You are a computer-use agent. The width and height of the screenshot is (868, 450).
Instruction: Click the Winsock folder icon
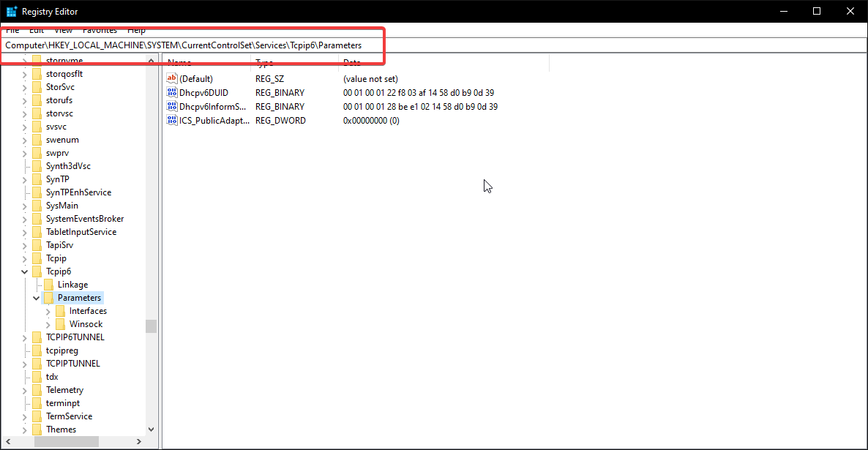[60, 324]
